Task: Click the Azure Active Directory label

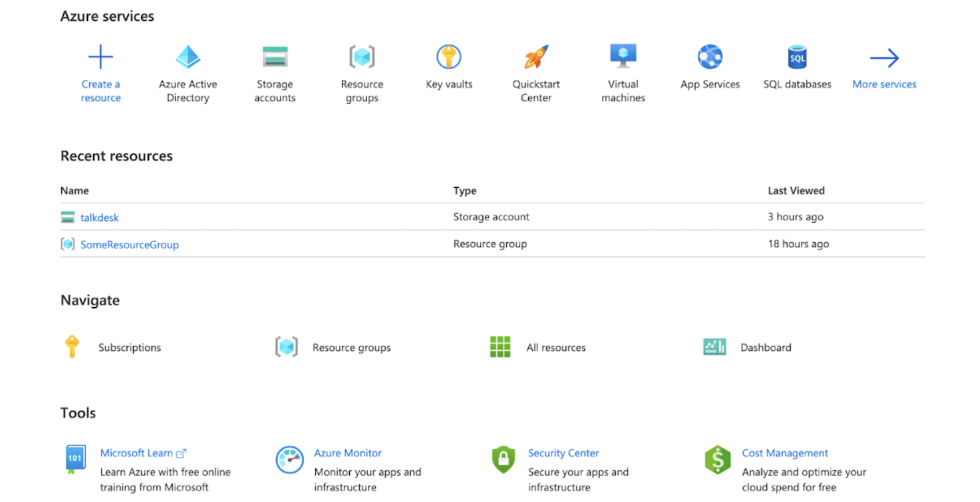Action: (x=188, y=91)
